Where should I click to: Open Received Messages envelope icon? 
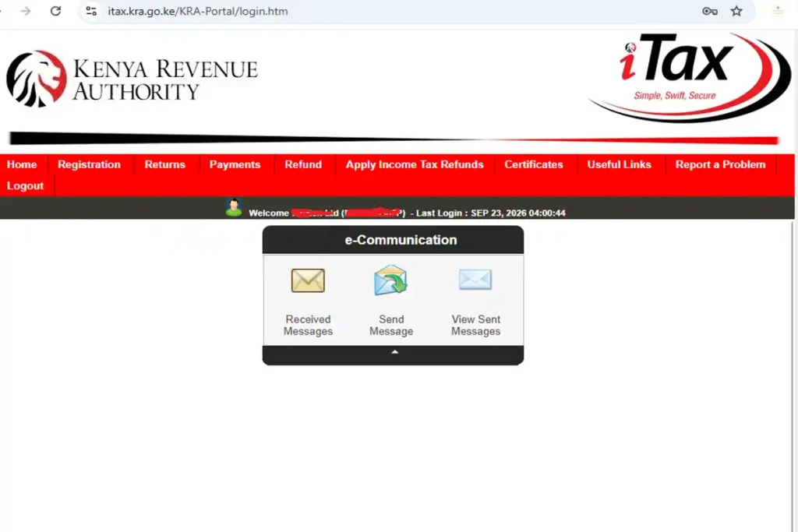click(308, 280)
